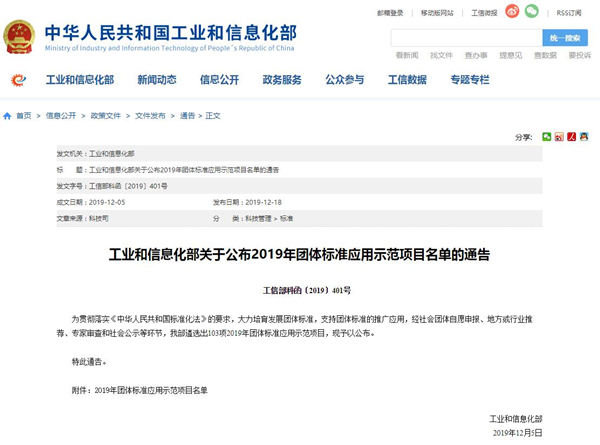Open the 政务服务 navigation item
The image size is (600, 445).
coord(282,80)
